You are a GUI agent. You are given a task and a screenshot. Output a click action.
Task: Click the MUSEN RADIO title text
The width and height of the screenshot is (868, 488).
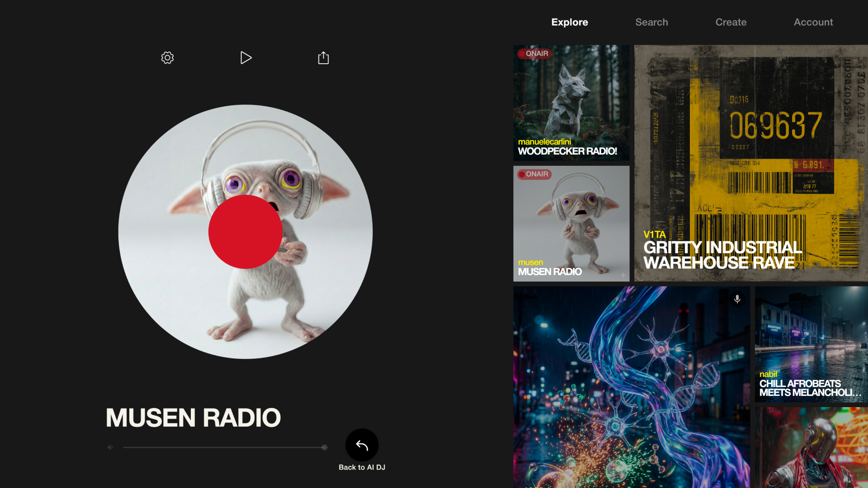[x=193, y=418]
